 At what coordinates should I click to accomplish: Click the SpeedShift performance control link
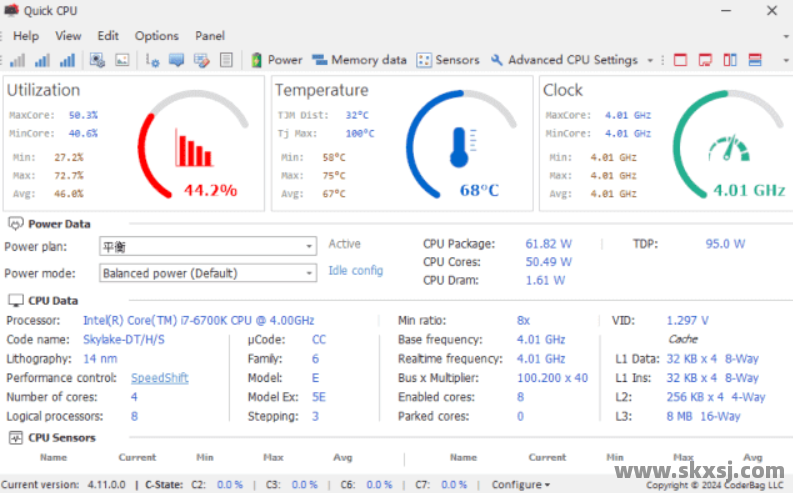click(159, 378)
